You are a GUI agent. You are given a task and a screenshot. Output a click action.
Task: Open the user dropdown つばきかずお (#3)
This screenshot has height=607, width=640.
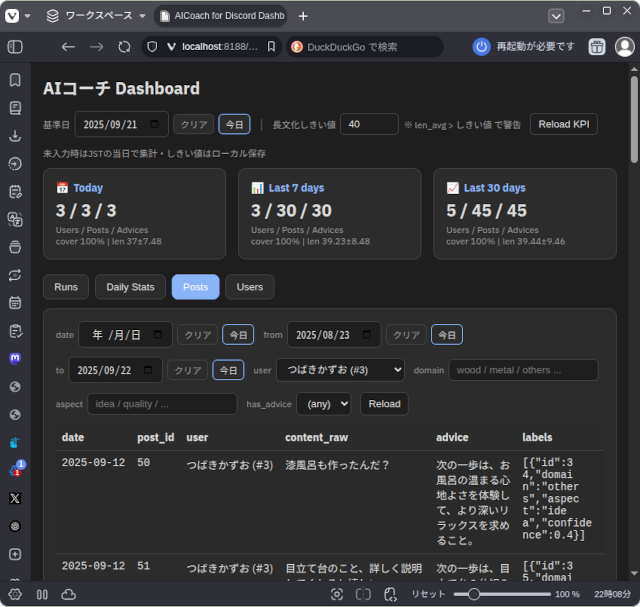tap(340, 370)
